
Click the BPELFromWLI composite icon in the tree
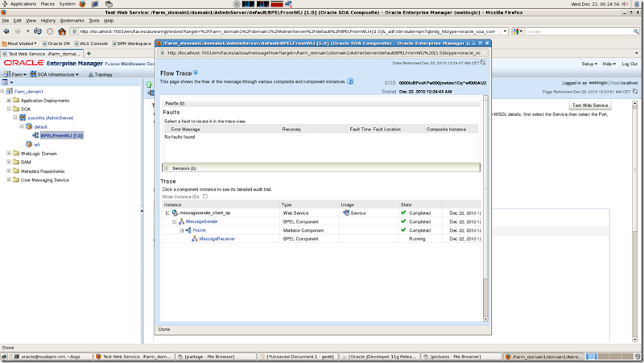(x=35, y=135)
